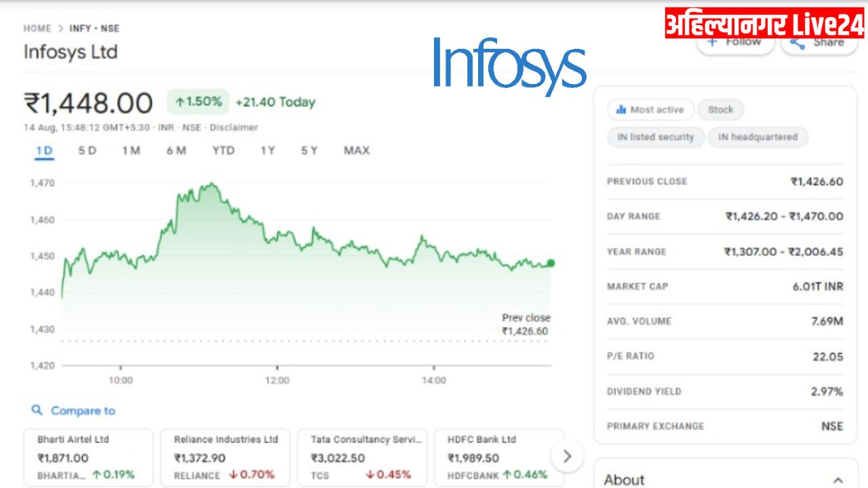Screen dimensions: 868x488
Task: Click the DIVIDEND YIELD value 2.97%
Action: click(827, 392)
